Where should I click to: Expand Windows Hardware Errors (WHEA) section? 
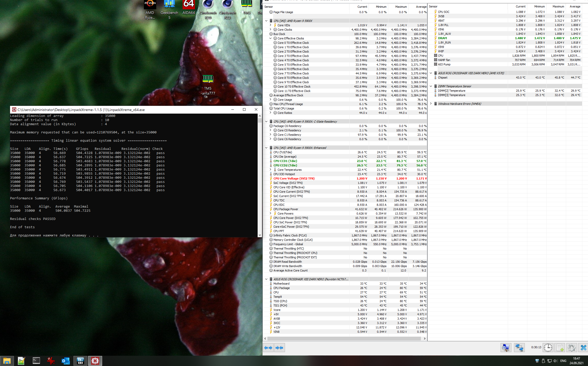coord(431,104)
